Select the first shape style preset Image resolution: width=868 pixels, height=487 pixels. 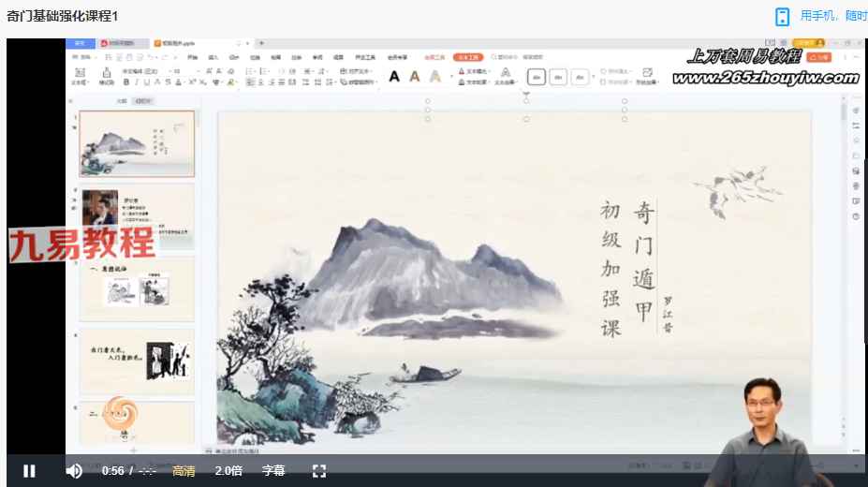(x=537, y=77)
